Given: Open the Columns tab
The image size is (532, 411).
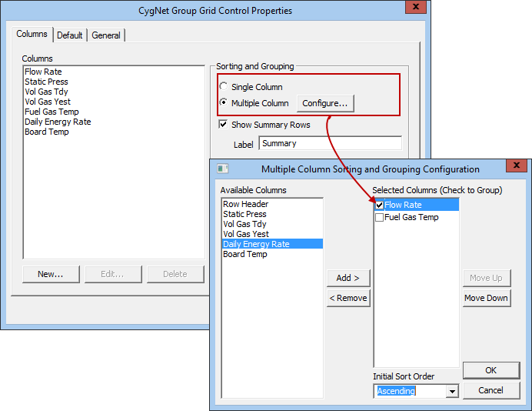Looking at the screenshot, I should (32, 34).
